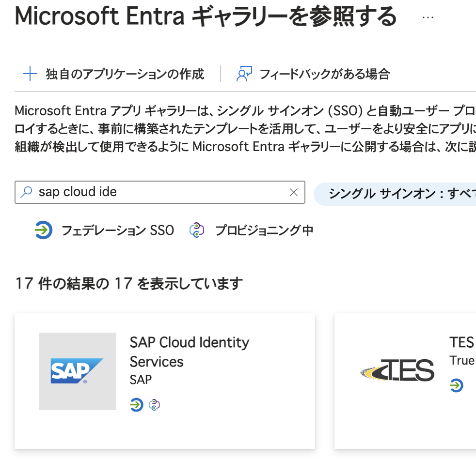Open the more options ellipsis by the title
This screenshot has height=460, width=476.
pos(428,17)
